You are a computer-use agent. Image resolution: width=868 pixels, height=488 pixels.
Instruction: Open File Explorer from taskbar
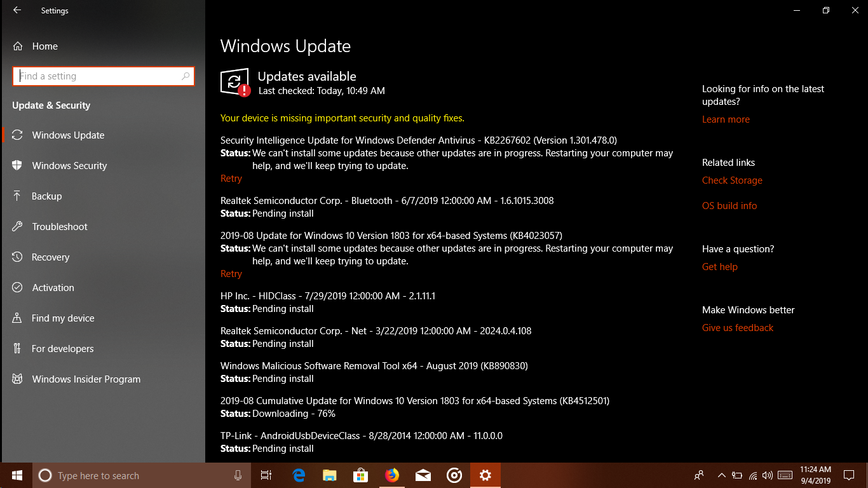click(329, 475)
